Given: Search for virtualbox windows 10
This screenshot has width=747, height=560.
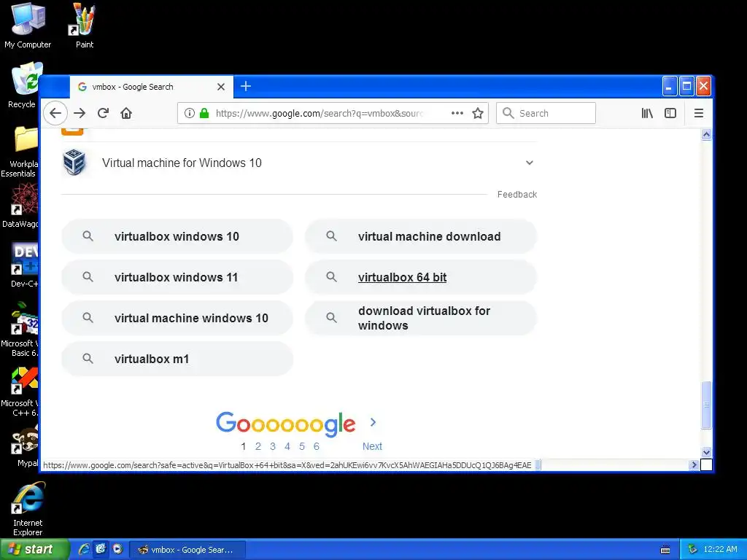Looking at the screenshot, I should [177, 236].
